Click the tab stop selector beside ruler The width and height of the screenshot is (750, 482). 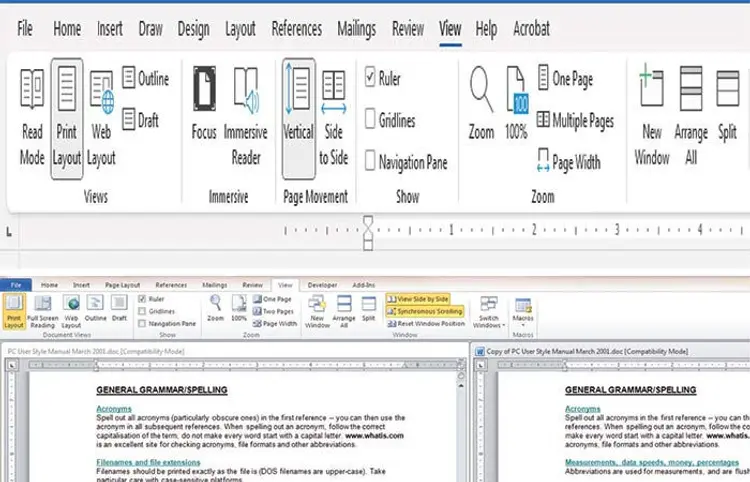point(10,233)
